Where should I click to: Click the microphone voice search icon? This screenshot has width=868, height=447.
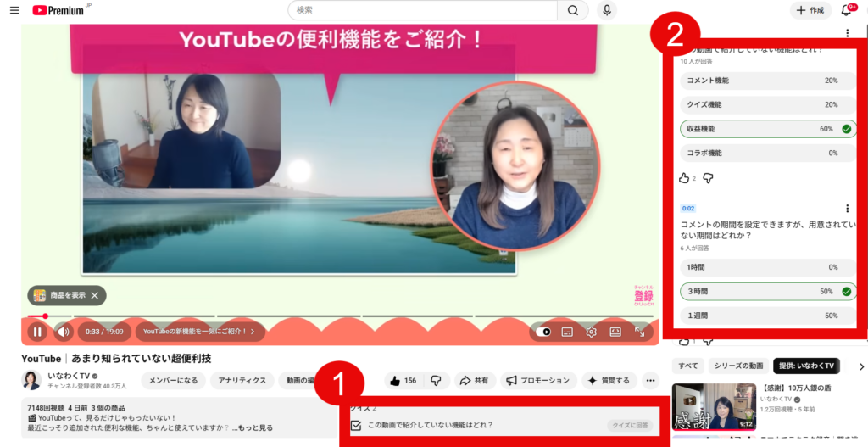[x=606, y=10]
